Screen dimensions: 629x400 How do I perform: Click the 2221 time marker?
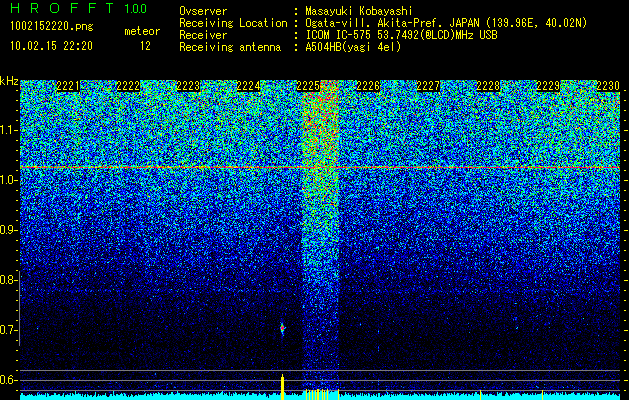coord(68,86)
